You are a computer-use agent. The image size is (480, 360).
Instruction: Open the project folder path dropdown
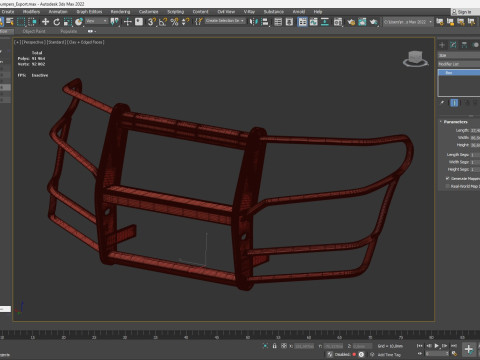pos(408,22)
